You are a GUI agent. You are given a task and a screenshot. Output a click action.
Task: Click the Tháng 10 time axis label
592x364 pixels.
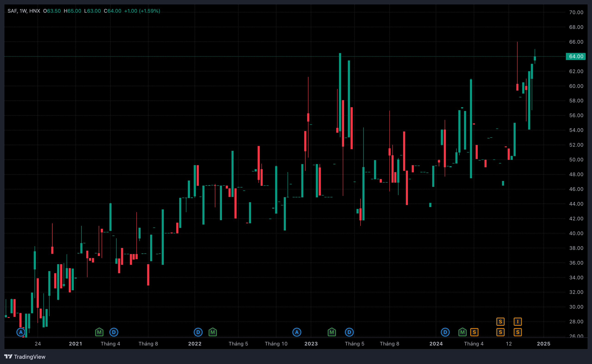point(276,343)
